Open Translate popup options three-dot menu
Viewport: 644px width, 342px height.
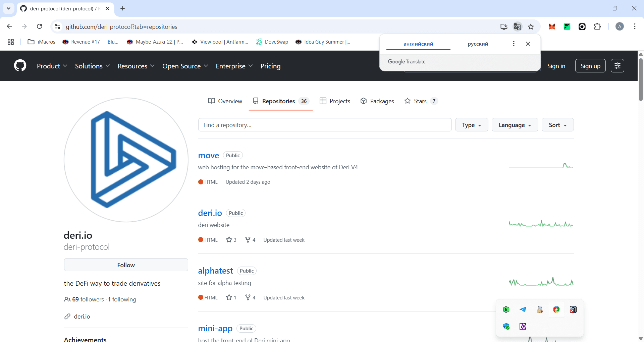pyautogui.click(x=514, y=44)
